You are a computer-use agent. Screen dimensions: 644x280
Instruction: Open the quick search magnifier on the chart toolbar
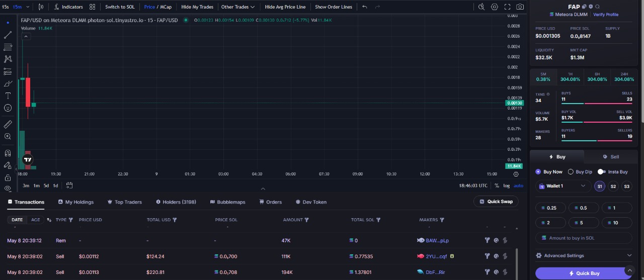pos(481,7)
